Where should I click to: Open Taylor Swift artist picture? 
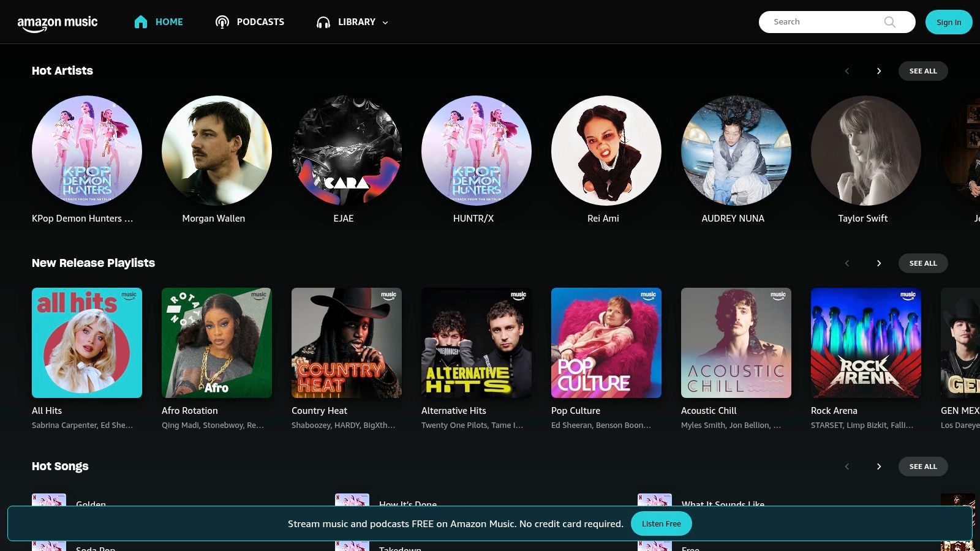point(866,151)
